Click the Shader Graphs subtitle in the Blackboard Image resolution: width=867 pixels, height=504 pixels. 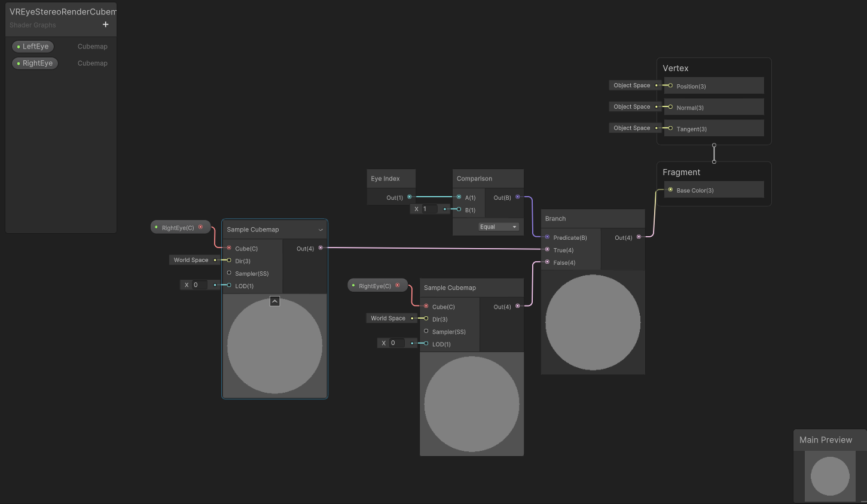tap(33, 25)
